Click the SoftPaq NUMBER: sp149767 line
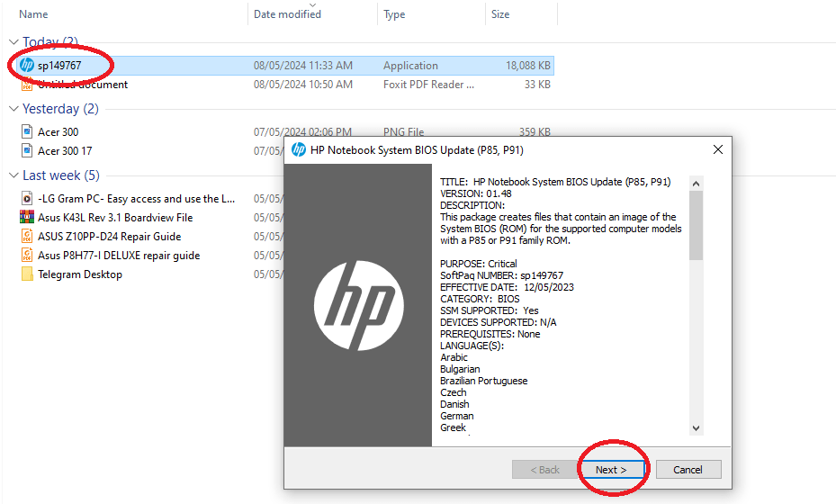This screenshot has height=504, width=836. pos(502,275)
